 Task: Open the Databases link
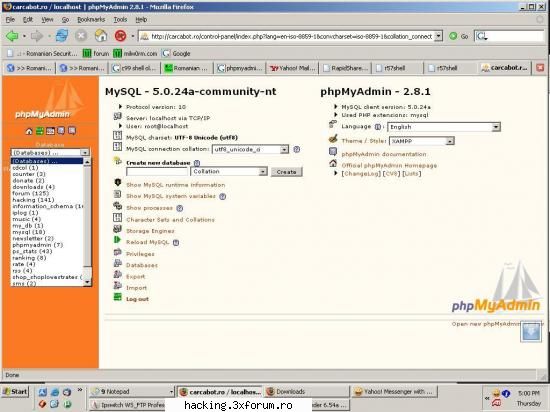pos(142,265)
